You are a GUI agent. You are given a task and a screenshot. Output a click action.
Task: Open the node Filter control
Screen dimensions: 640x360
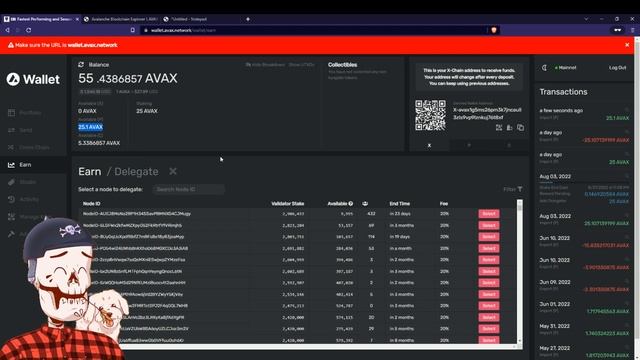pos(513,189)
